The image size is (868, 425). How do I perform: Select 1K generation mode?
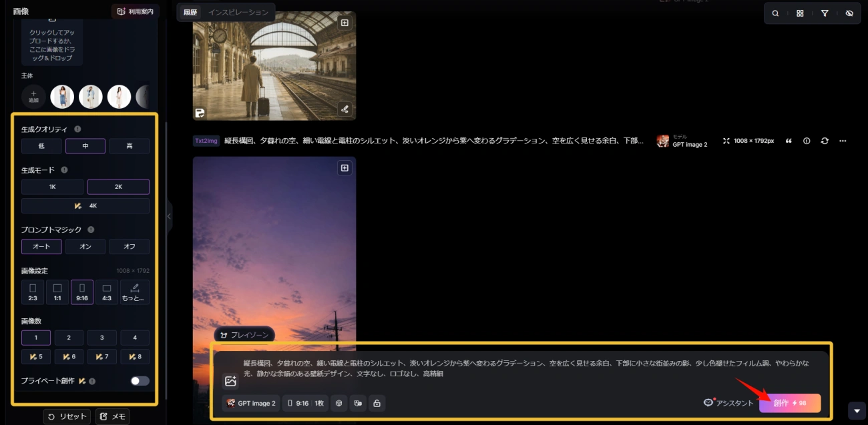[x=53, y=187]
